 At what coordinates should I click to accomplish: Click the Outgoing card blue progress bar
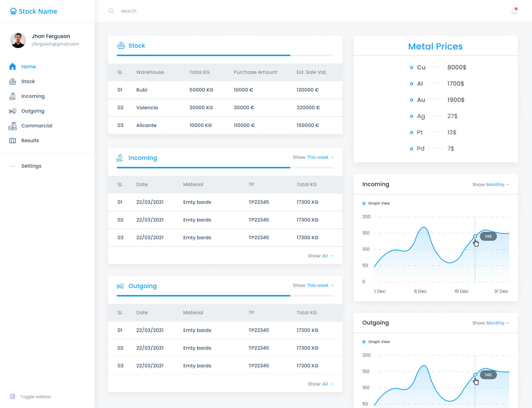(x=204, y=296)
